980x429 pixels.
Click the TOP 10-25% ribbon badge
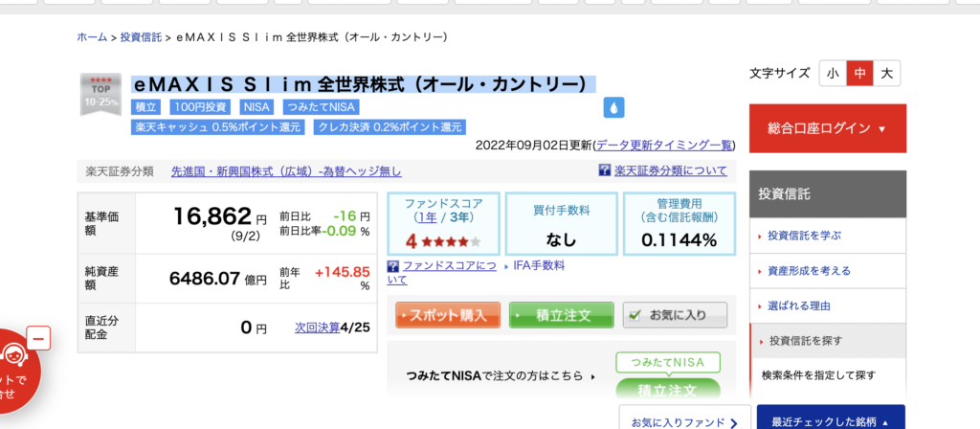[100, 94]
